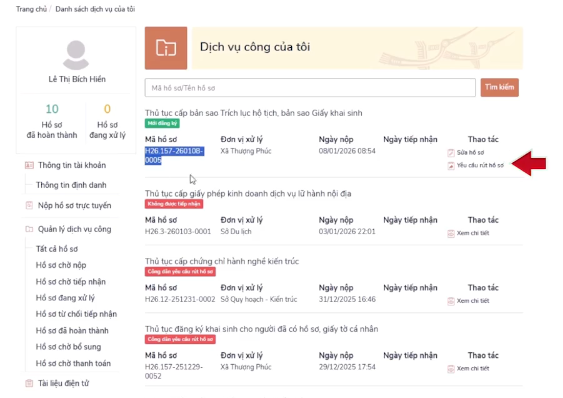Click the Quản lý dịch vụ công folder icon
This screenshot has width=563, height=398.
click(29, 229)
